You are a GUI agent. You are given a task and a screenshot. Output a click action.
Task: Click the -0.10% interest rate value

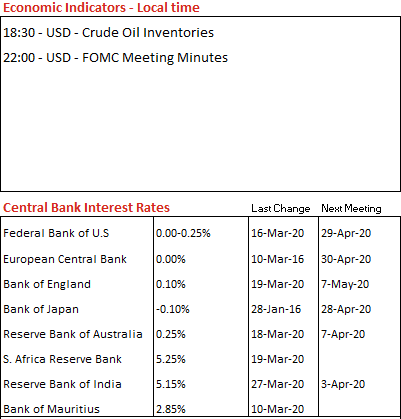pos(173,309)
